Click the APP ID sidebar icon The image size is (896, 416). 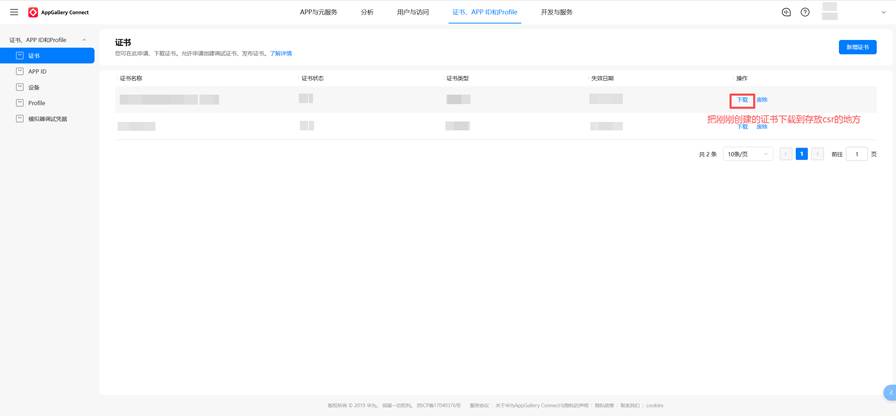[20, 72]
